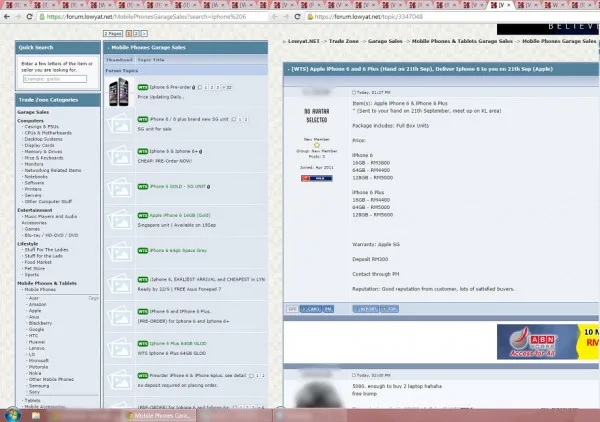Select Samsung under the Mobile Phones brand list

click(39, 386)
